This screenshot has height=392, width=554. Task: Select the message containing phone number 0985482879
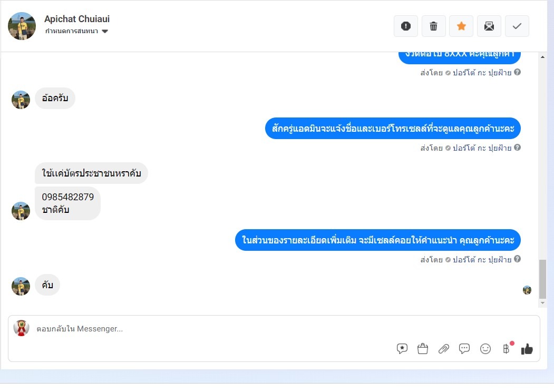(x=67, y=203)
